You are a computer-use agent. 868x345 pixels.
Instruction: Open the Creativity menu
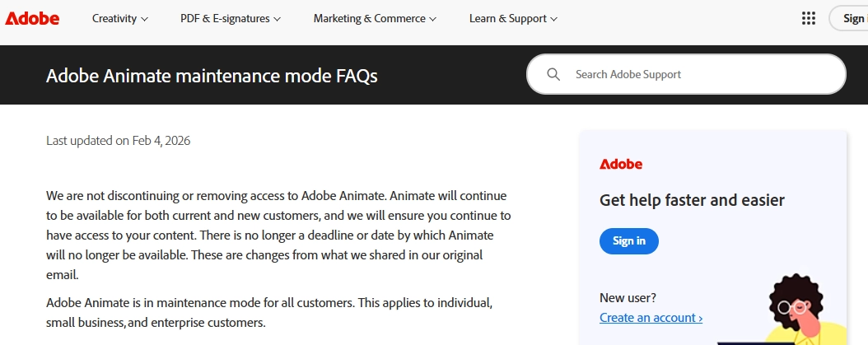tap(120, 18)
